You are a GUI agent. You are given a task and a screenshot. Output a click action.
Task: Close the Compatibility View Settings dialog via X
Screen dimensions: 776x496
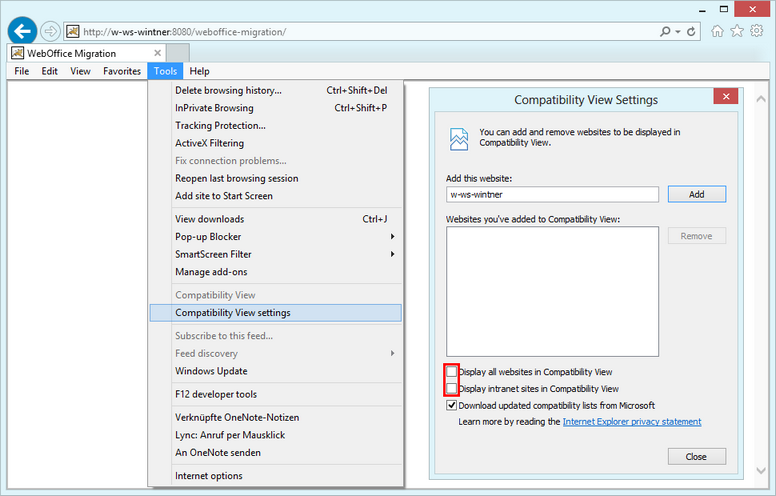click(x=726, y=96)
